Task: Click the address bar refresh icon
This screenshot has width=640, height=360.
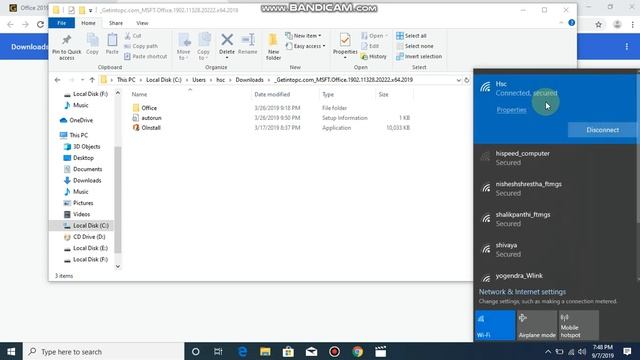Action: coord(467,80)
